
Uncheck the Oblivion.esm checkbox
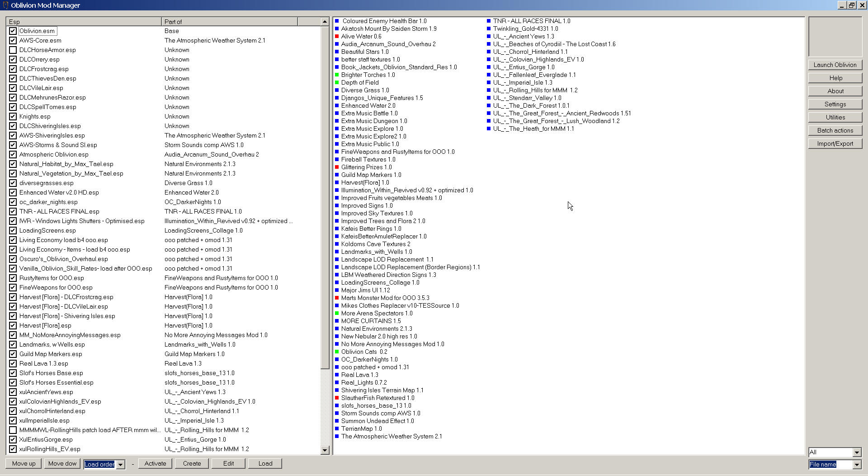pos(13,31)
